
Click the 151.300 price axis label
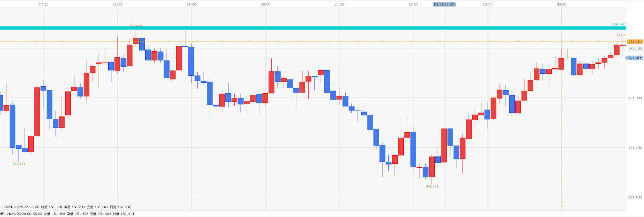pos(635,98)
